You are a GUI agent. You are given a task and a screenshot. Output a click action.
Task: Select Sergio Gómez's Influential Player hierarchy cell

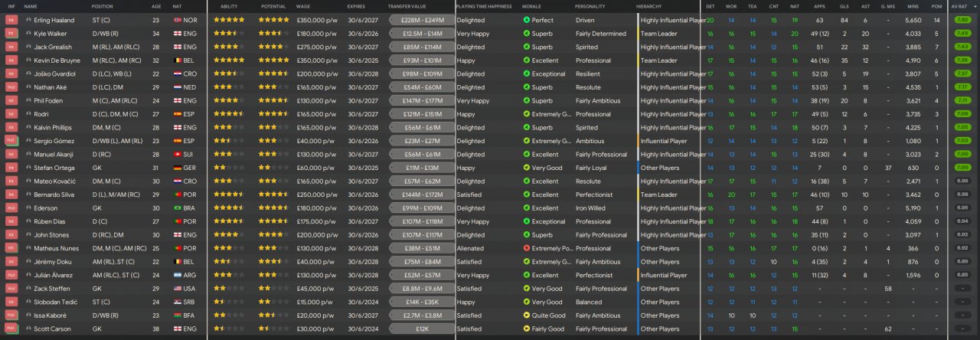tap(664, 141)
